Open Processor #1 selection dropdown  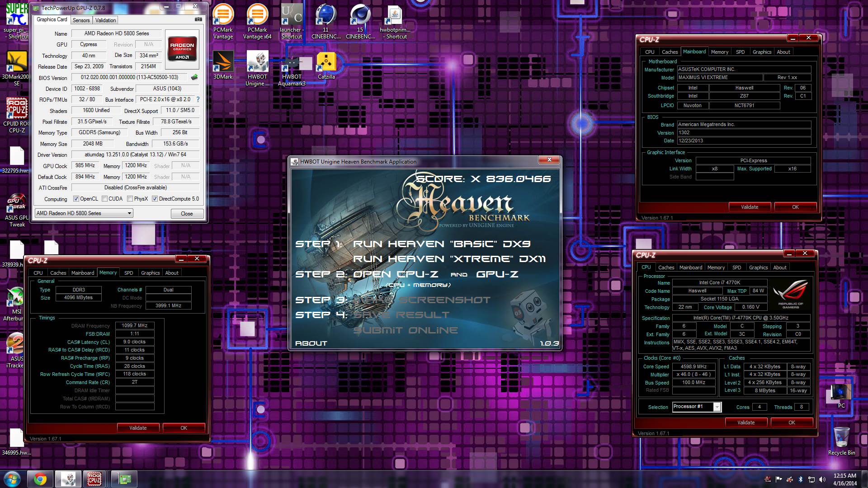(697, 407)
